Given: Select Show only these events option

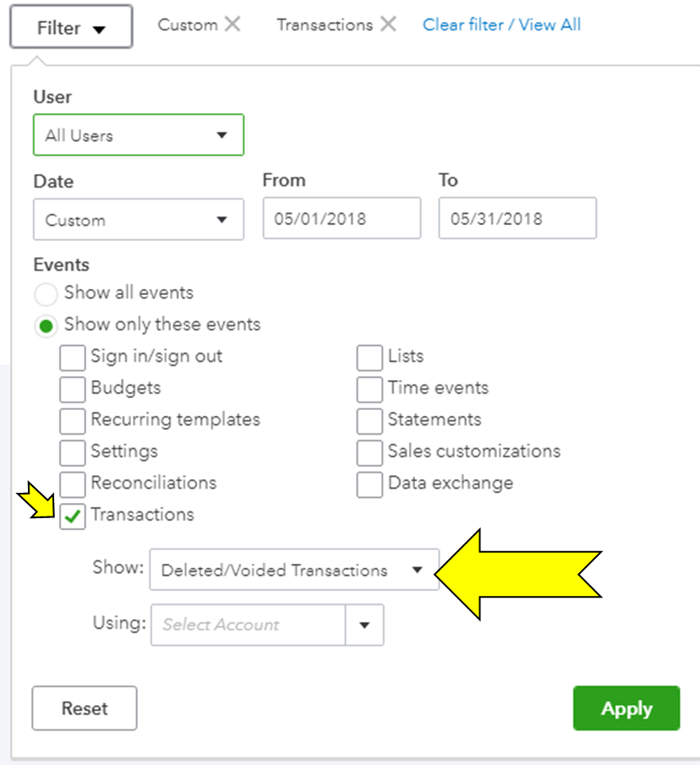Looking at the screenshot, I should pos(47,325).
